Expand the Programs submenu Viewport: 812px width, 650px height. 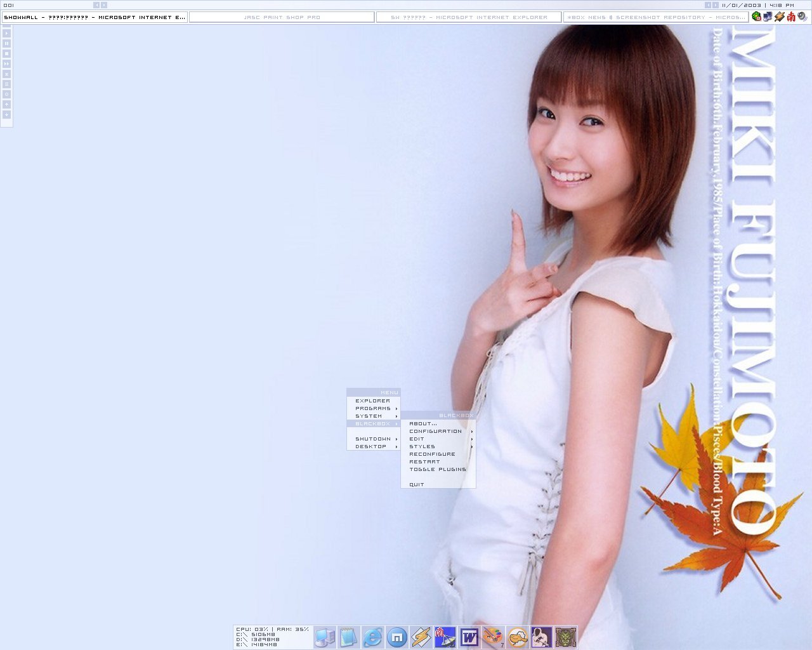coord(374,408)
